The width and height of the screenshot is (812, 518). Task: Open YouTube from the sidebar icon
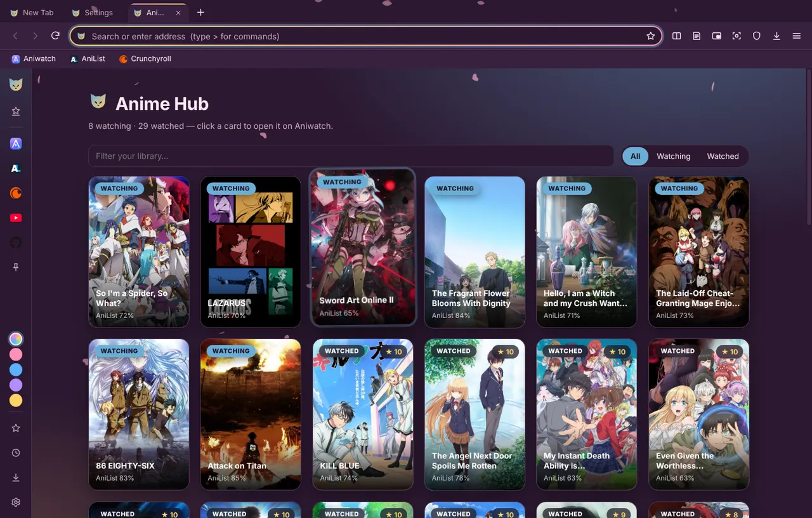[x=16, y=218]
